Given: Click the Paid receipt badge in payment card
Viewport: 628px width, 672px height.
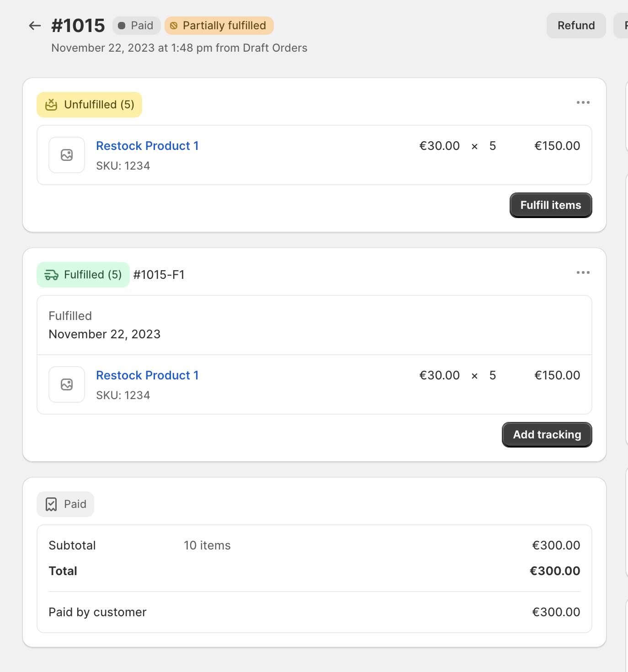Looking at the screenshot, I should point(65,504).
